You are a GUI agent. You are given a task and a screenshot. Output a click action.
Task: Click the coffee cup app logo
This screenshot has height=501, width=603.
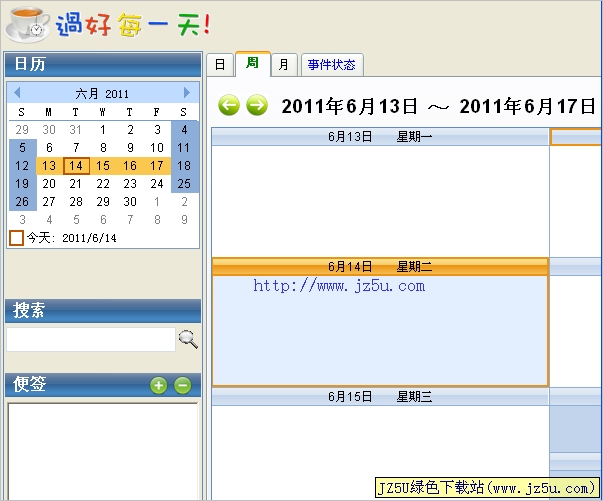click(28, 24)
